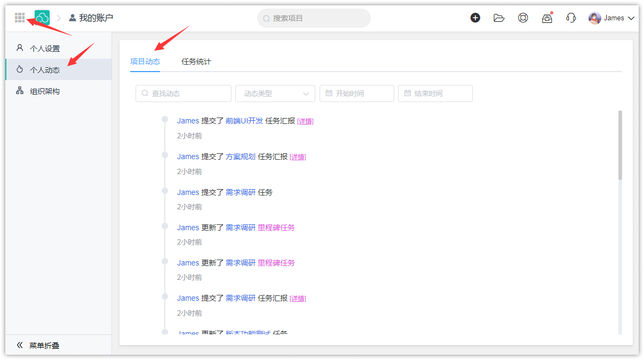Open 详情 for the 需求调研 任务汇报 entry
This screenshot has height=360, width=644.
298,299
